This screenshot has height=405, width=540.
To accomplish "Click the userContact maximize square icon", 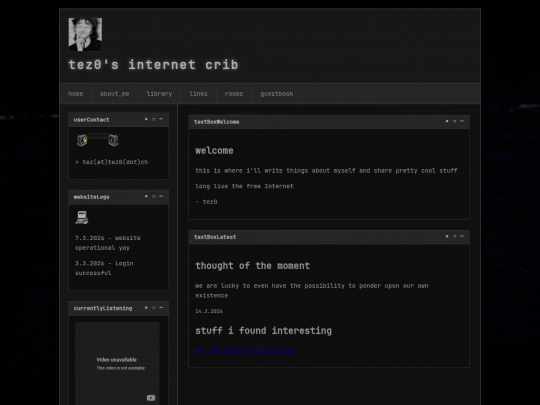I will tap(154, 119).
